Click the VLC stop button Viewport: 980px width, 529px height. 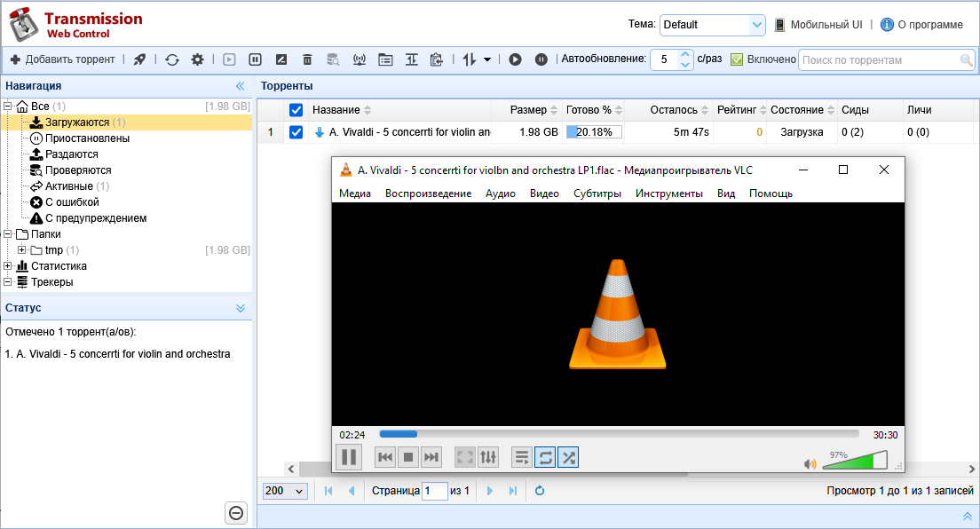(x=408, y=457)
